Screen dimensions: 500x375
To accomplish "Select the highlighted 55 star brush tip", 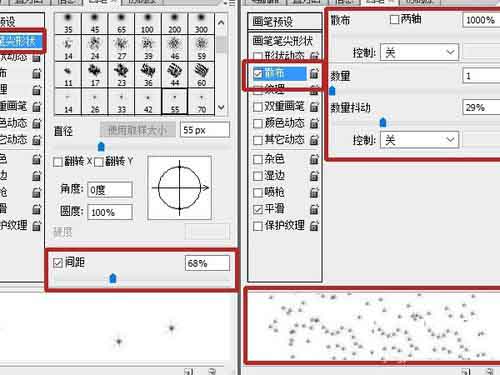I will pyautogui.click(x=175, y=101).
